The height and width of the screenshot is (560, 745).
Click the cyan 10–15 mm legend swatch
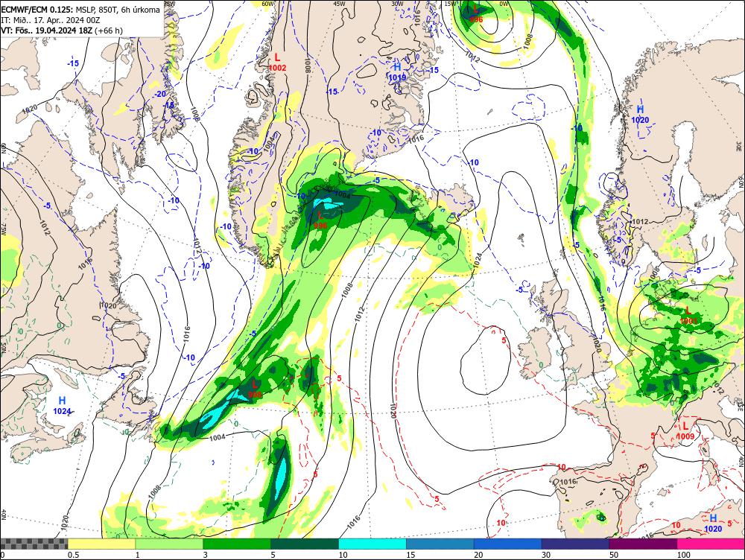372,544
